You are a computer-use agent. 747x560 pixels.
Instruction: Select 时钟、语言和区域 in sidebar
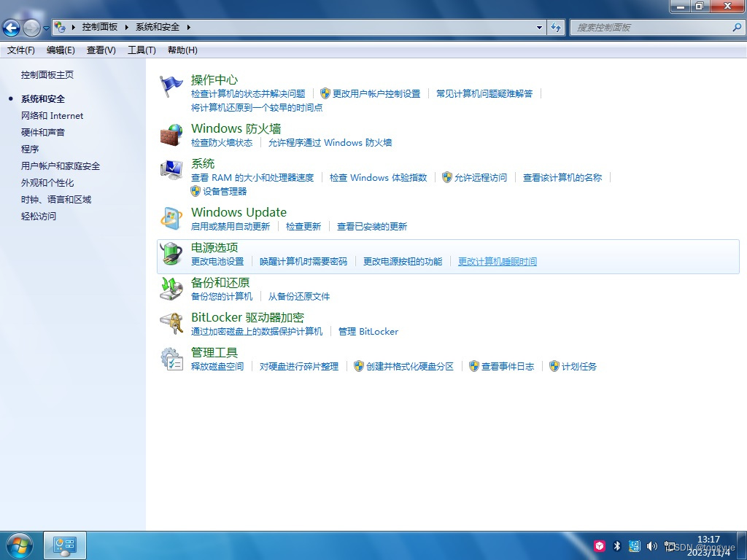click(56, 200)
